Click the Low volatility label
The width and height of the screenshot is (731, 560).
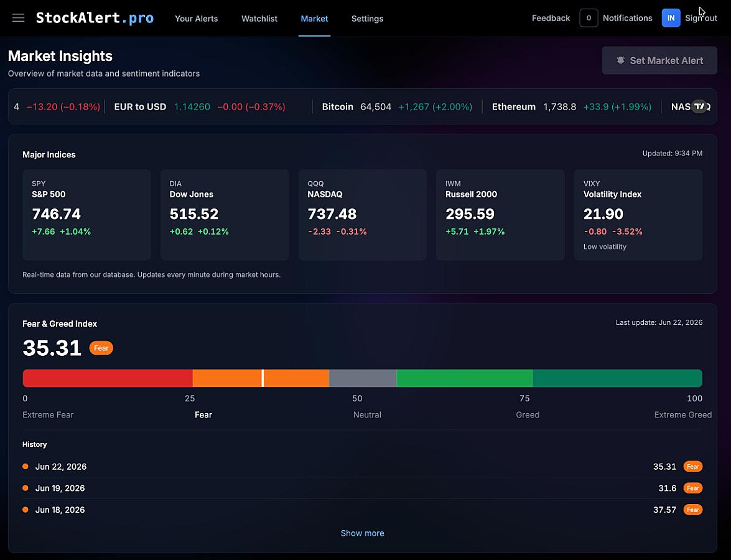coord(605,246)
